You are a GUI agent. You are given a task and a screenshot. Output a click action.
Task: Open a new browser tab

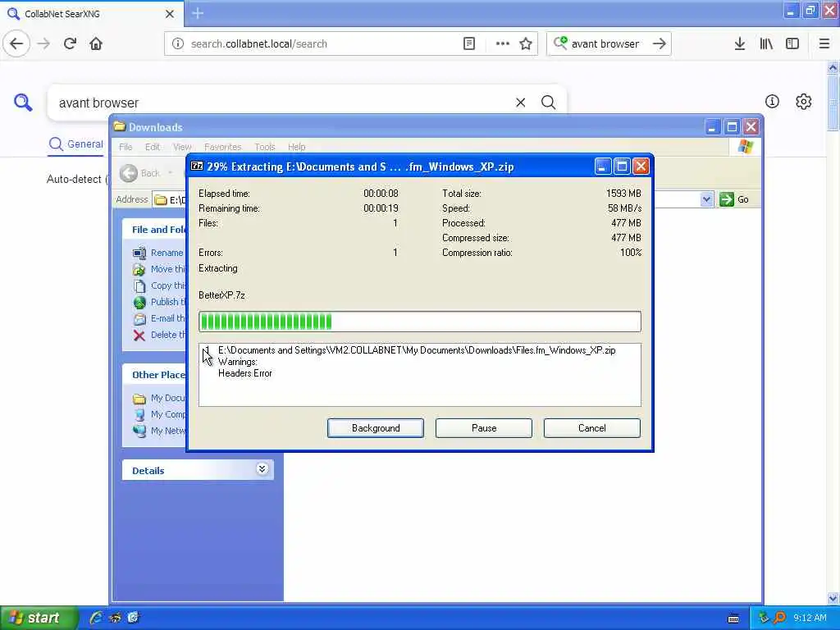pyautogui.click(x=198, y=13)
